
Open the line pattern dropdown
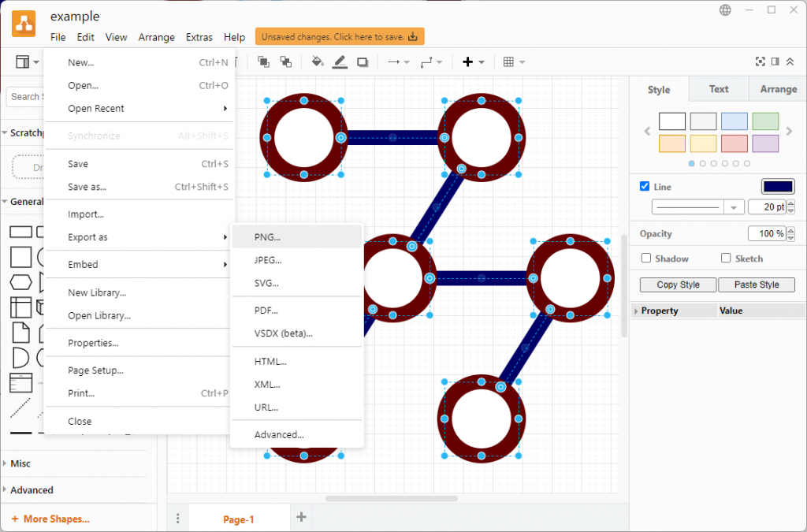tap(697, 206)
